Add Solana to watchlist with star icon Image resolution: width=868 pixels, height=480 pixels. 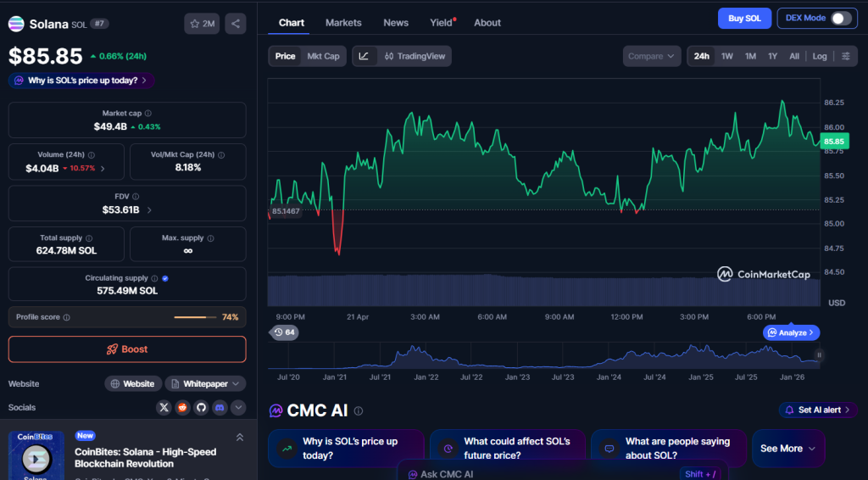click(203, 24)
